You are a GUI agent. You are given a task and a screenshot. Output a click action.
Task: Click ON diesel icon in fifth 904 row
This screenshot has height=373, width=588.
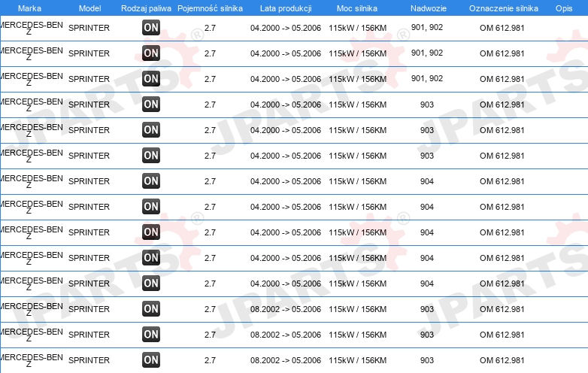click(x=151, y=283)
